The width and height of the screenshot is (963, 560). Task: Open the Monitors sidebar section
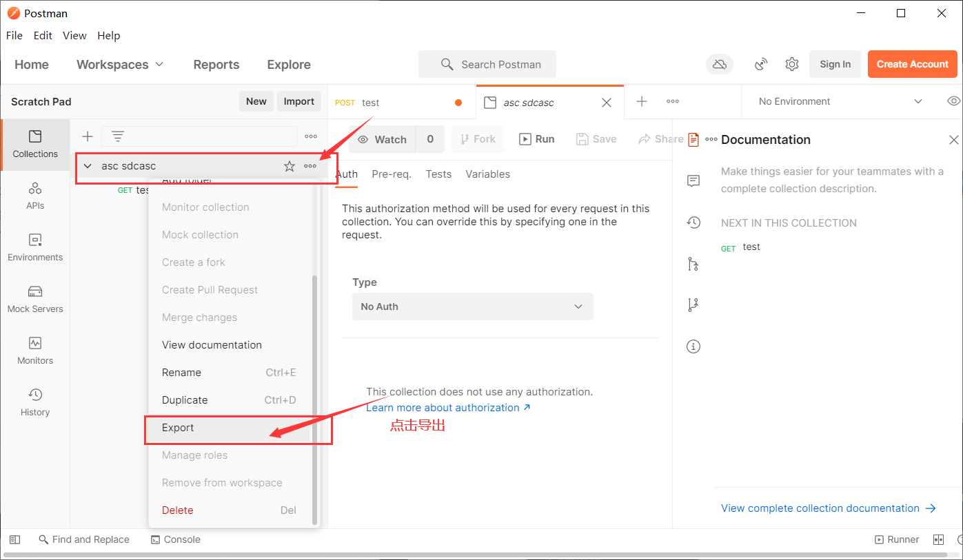click(35, 351)
